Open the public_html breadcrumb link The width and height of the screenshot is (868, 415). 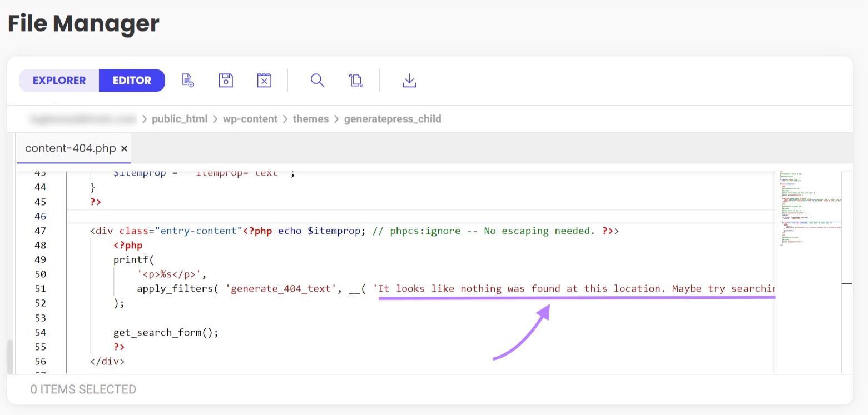180,118
